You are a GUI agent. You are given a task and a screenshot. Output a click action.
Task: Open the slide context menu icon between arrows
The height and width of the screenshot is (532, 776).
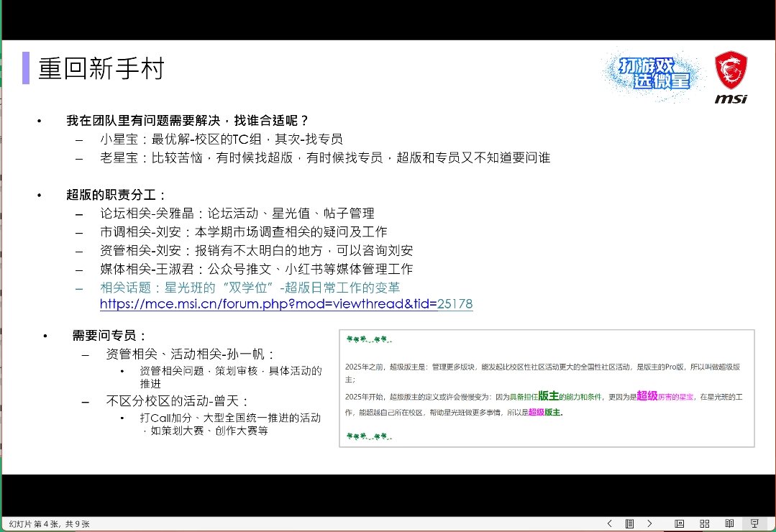629,523
